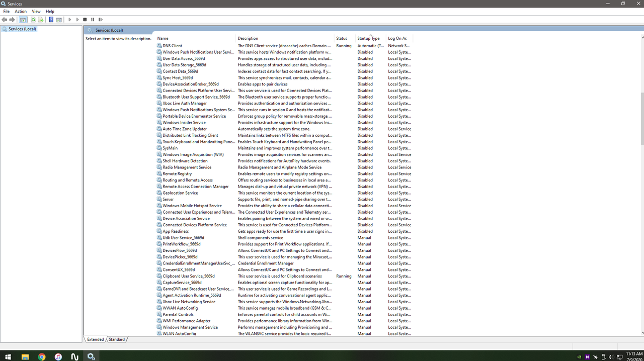Select the Xbox Live Networking Service row
644x361 pixels.
[x=284, y=302]
